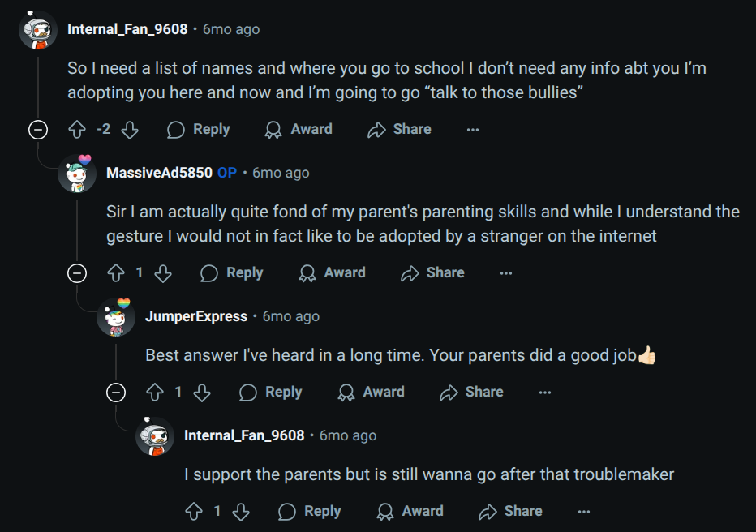Screen dimensions: 756x532
Task: Collapse JumperExpress's reply thread
Action: click(116, 393)
